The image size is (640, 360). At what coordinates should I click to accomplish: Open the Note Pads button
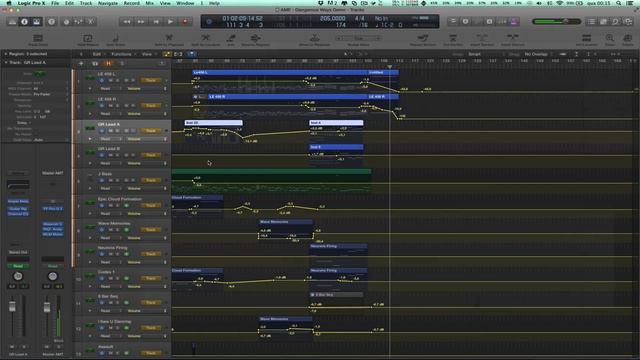point(603,21)
